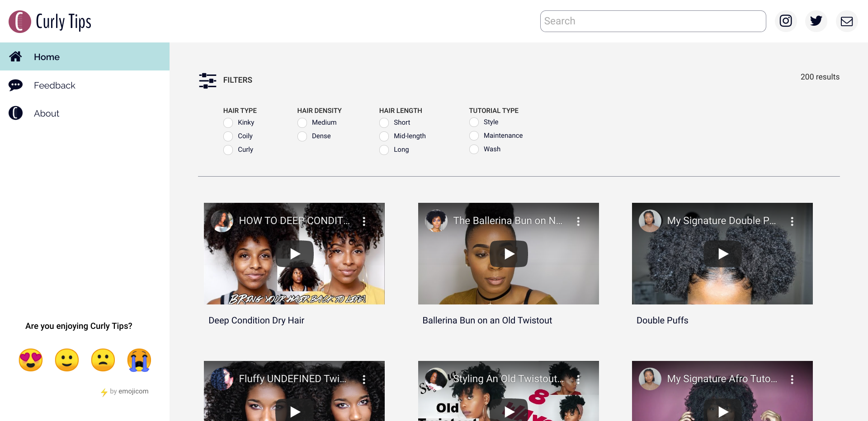Click the Curly Tips logo
868x421 pixels.
50,22
